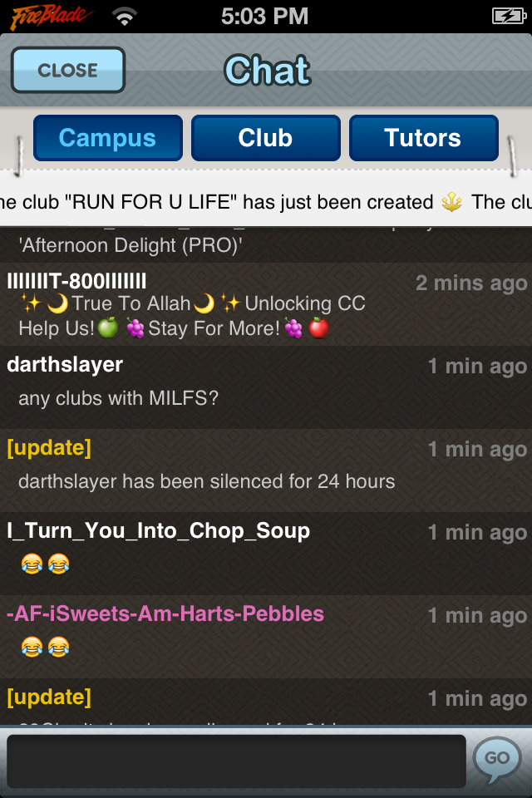Tap the GO speech bubble send icon
Viewport: 532px width, 798px height.
(x=497, y=759)
